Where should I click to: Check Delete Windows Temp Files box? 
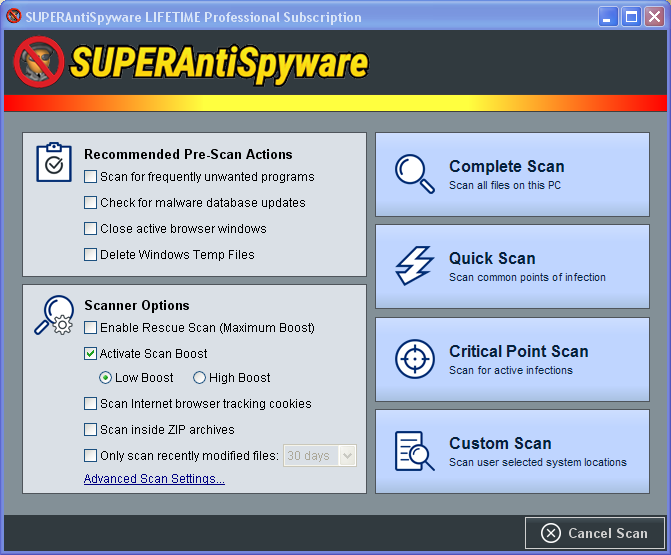tap(90, 255)
